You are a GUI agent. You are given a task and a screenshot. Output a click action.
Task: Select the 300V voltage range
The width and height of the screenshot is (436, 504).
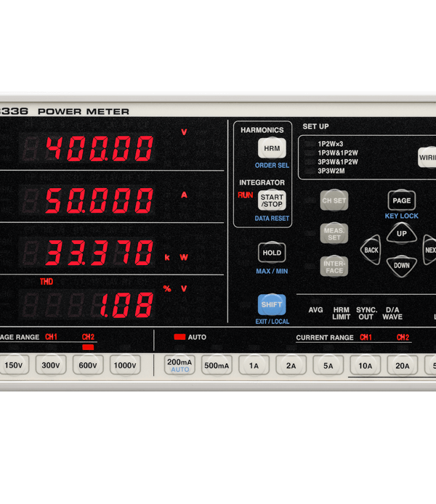point(51,365)
